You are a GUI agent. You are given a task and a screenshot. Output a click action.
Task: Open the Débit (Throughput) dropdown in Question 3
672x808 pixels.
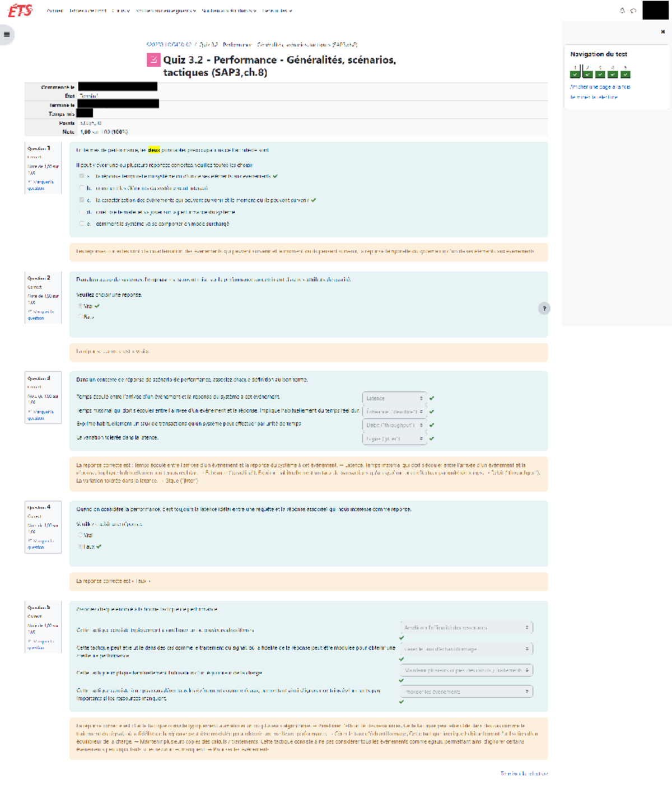point(395,426)
